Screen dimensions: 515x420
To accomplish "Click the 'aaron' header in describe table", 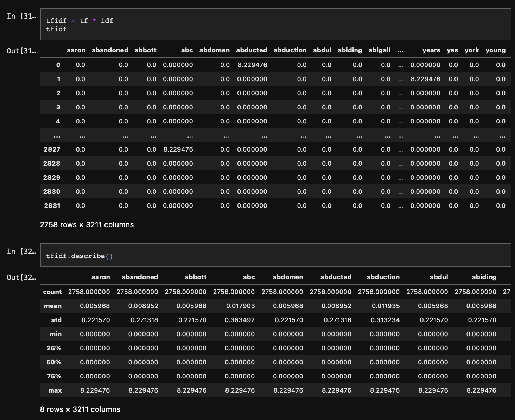I will 101,277.
